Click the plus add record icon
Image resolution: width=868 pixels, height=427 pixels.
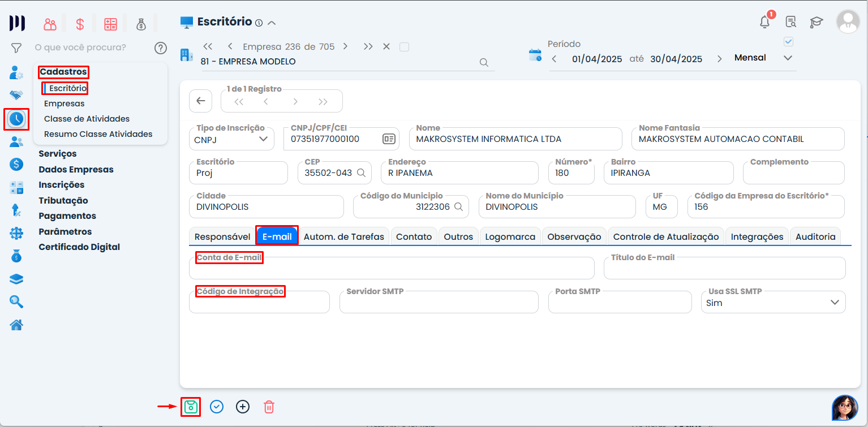(x=243, y=407)
